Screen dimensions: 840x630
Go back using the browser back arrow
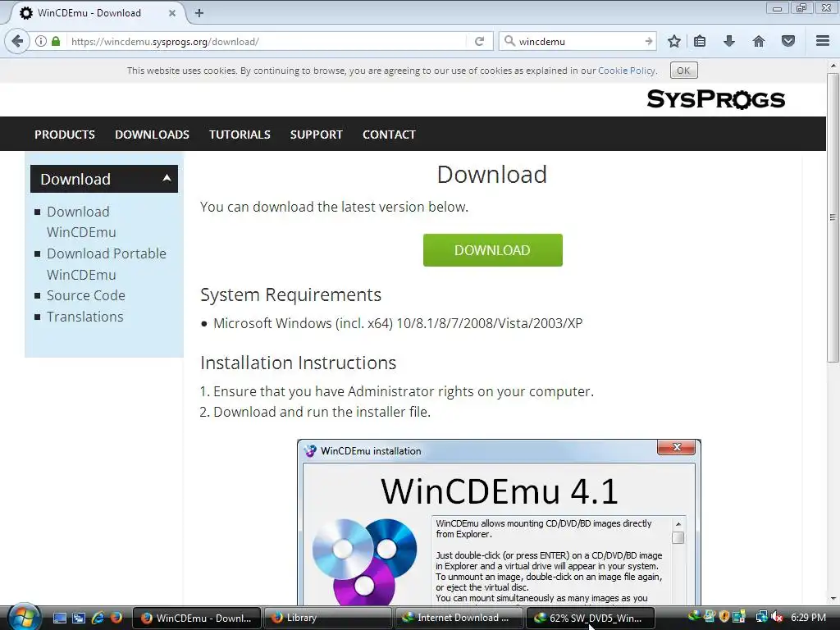point(17,41)
